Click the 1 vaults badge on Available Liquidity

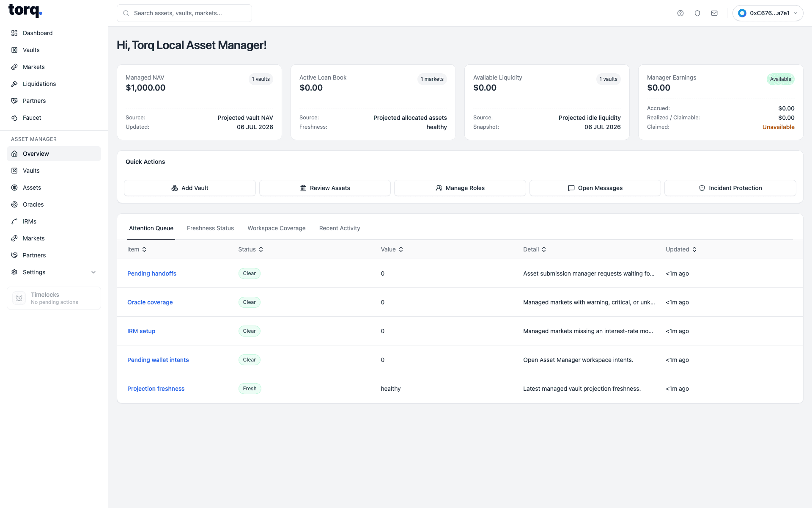point(608,79)
